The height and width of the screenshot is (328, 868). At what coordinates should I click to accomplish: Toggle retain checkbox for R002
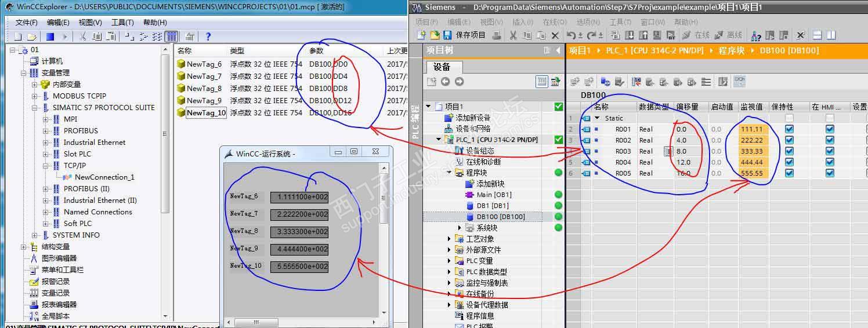click(789, 140)
